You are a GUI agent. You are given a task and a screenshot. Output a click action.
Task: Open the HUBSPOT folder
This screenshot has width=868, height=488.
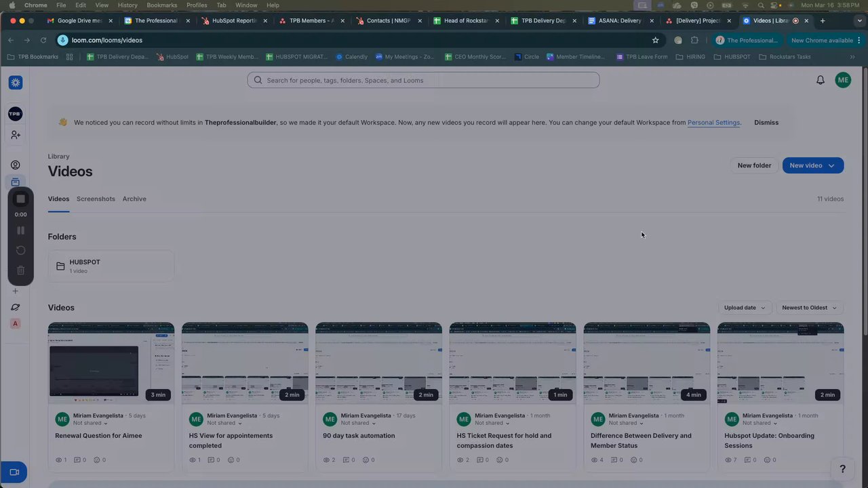(x=111, y=266)
